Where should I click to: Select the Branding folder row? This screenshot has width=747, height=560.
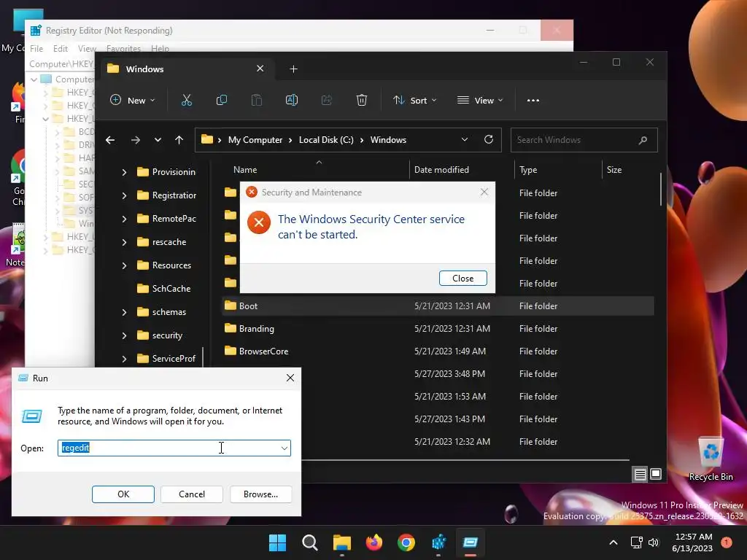(x=438, y=329)
